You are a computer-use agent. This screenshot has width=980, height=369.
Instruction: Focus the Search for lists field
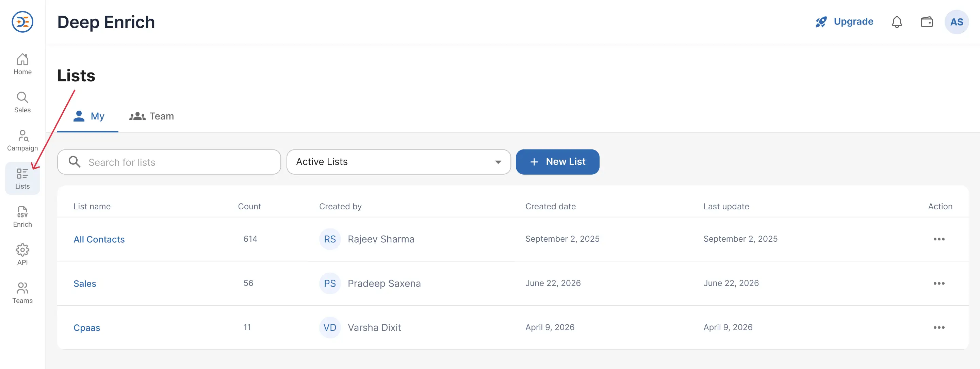pos(169,162)
